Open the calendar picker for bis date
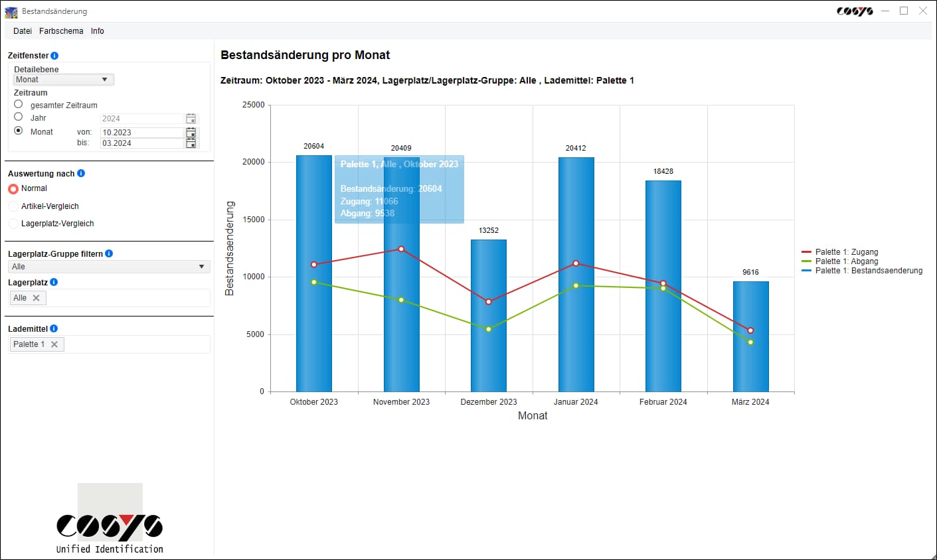 pos(191,143)
